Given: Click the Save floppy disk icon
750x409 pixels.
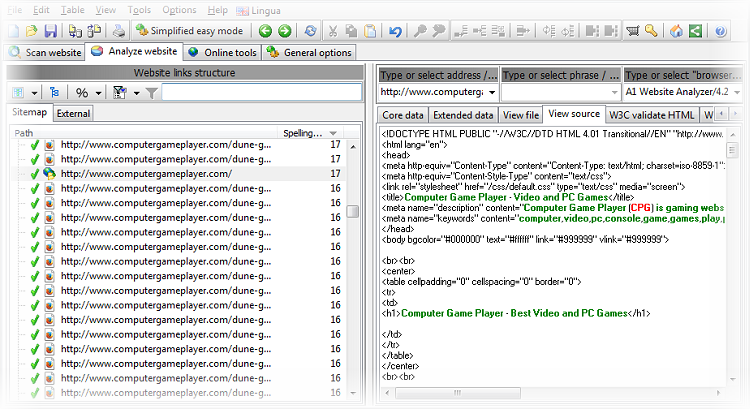Looking at the screenshot, I should point(51,31).
